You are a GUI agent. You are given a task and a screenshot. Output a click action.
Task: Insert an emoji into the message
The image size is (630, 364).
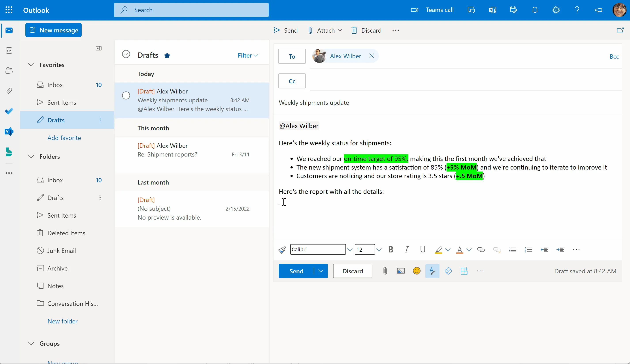tap(417, 271)
